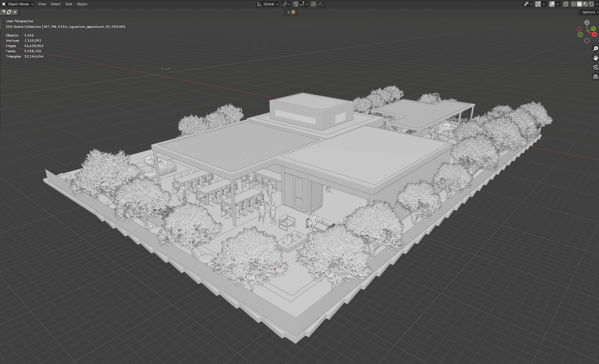Switch to solid viewport shading

click(579, 4)
